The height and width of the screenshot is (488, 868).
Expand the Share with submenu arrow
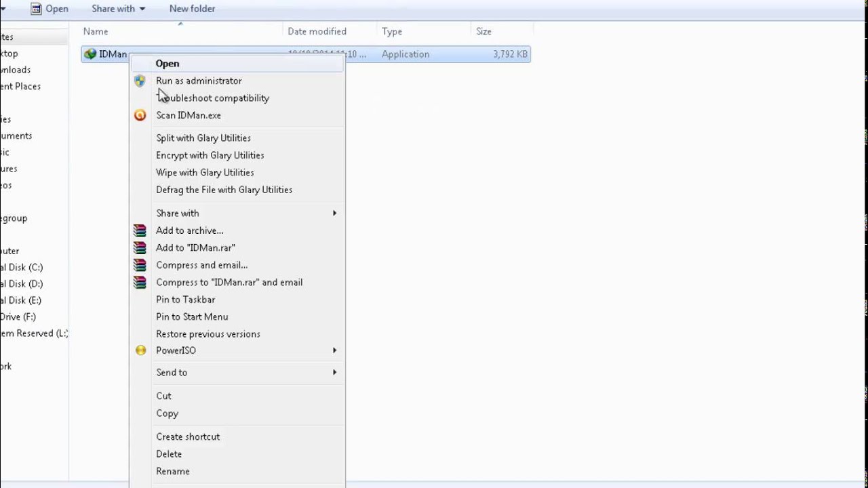(x=334, y=213)
